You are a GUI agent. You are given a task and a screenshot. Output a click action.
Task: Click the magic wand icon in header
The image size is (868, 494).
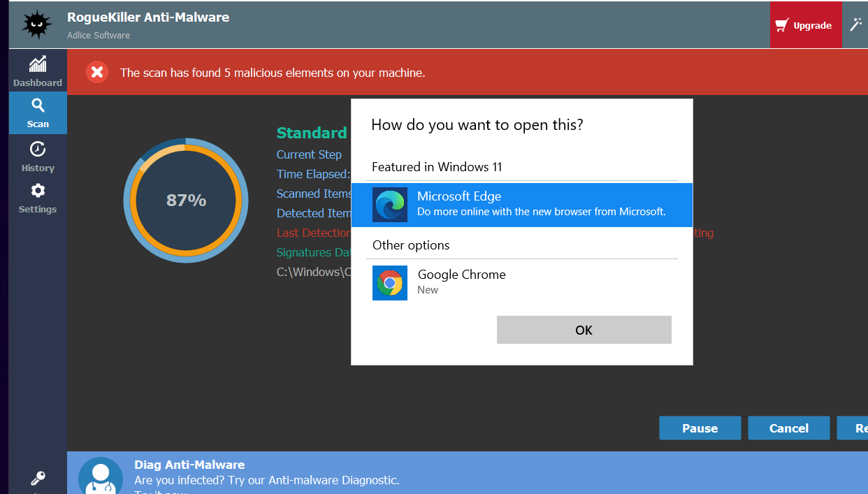pos(855,24)
